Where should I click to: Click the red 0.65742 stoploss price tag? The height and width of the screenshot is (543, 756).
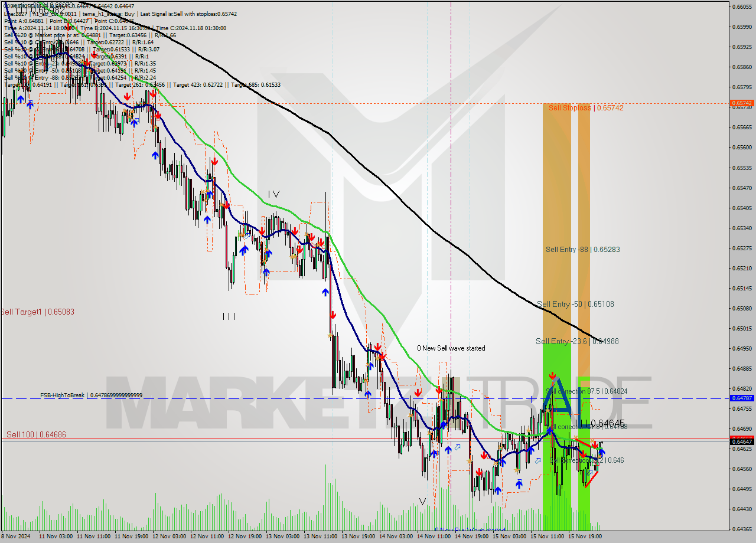coord(742,103)
